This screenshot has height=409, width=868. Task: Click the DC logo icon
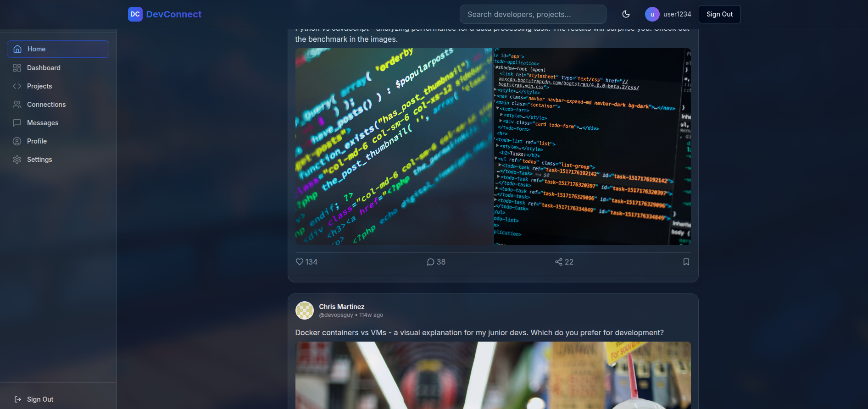point(135,14)
